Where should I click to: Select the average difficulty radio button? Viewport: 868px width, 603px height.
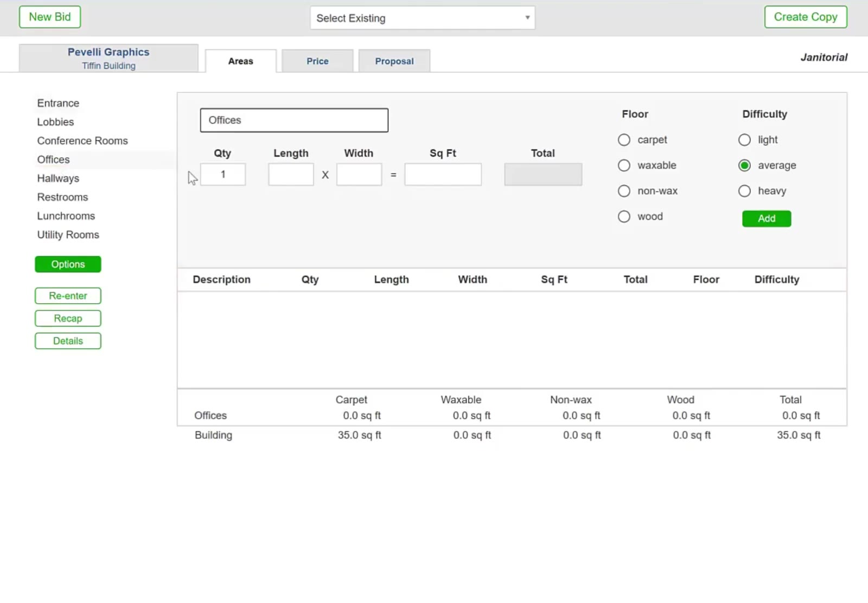(744, 165)
